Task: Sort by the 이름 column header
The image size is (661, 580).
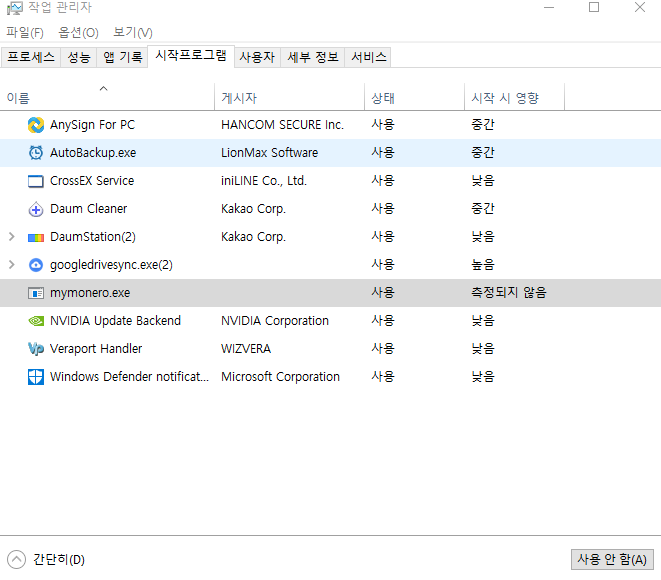Action: [107, 97]
